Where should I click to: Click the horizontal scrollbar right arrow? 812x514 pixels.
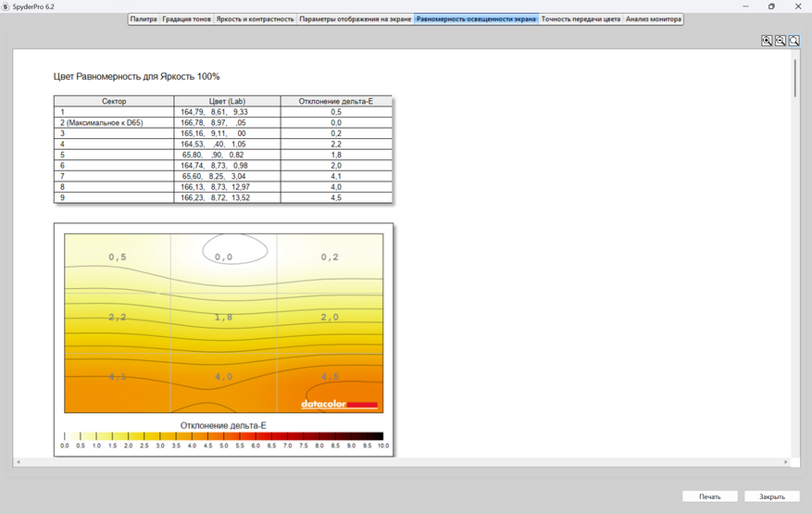(x=785, y=461)
